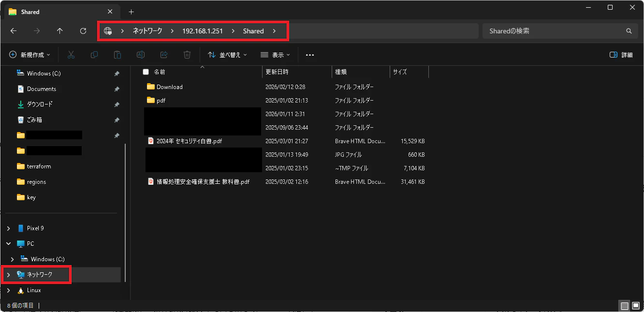
Task: Click the paste clipboard icon
Action: (117, 55)
